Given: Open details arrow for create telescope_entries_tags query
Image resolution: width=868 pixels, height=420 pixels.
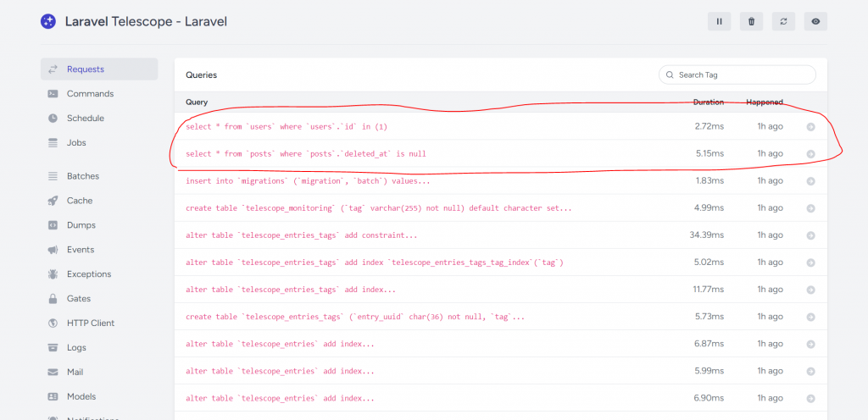Looking at the screenshot, I should [x=810, y=318].
